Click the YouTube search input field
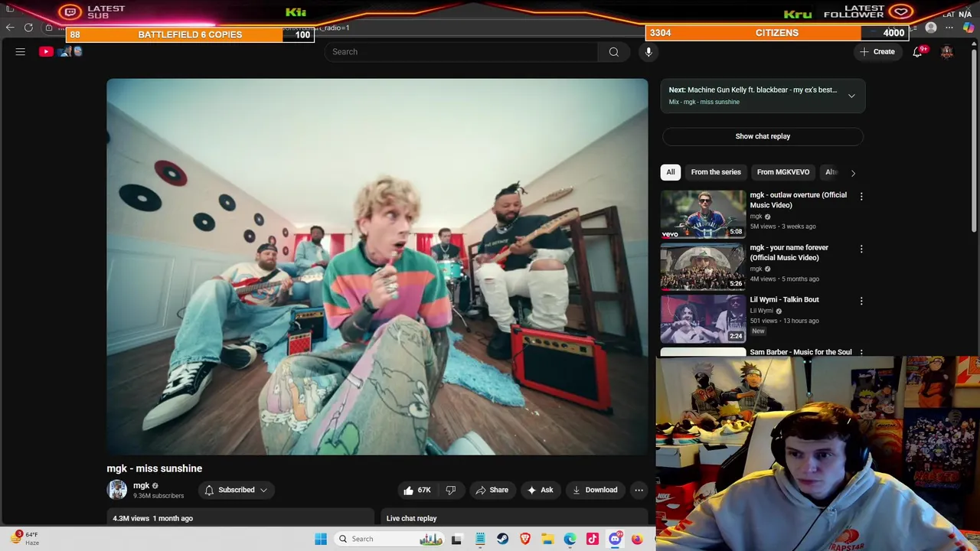Image resolution: width=980 pixels, height=551 pixels. [461, 52]
